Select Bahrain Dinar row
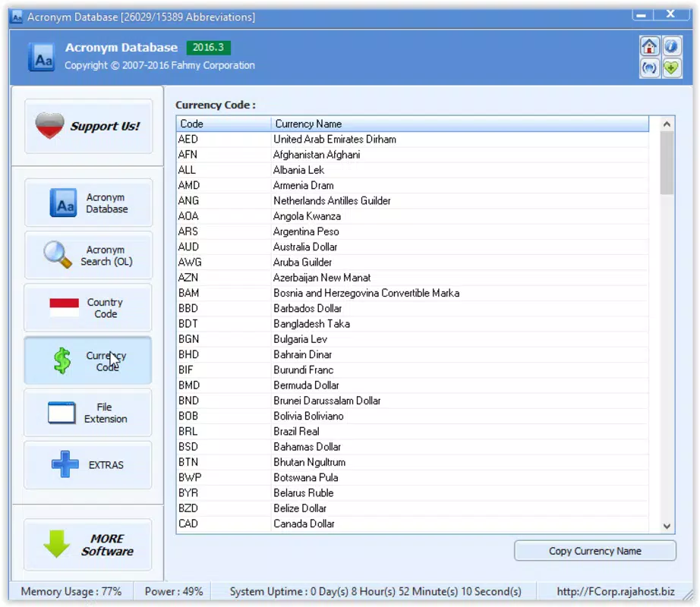The height and width of the screenshot is (607, 700). click(x=412, y=354)
